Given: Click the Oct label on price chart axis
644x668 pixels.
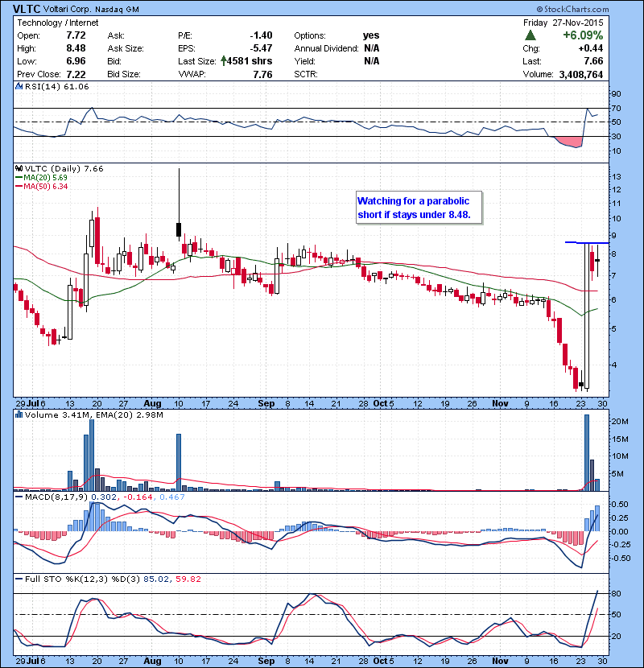Looking at the screenshot, I should tap(380, 403).
